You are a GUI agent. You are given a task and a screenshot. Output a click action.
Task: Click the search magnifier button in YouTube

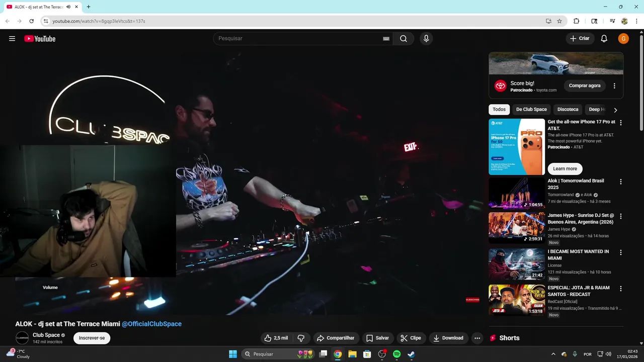pos(404,39)
